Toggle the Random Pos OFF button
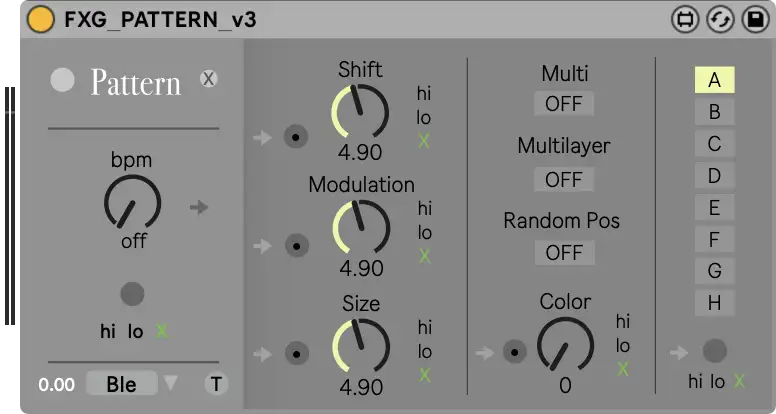This screenshot has height=414, width=776. pyautogui.click(x=564, y=253)
